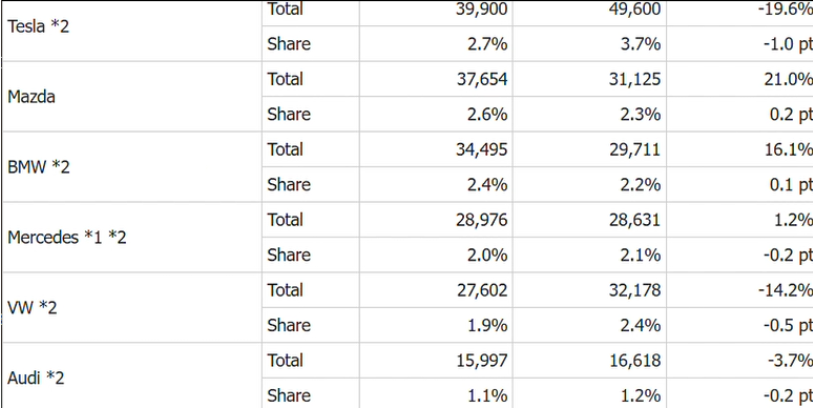Click VW share value 1.9%
813x408 pixels.
point(487,325)
